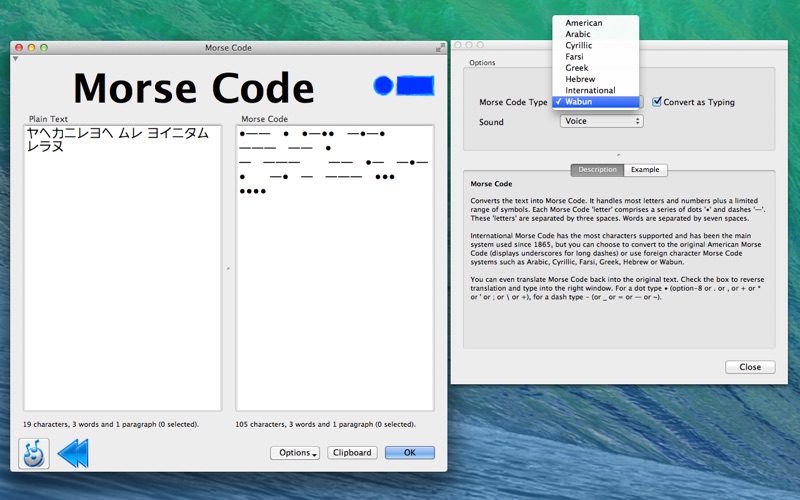This screenshot has height=500, width=800.
Task: Click the fullscreen arrows icon in title bar
Action: pos(440,47)
